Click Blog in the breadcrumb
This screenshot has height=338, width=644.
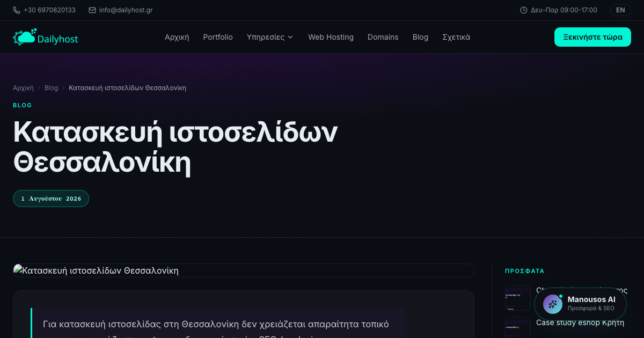point(51,87)
